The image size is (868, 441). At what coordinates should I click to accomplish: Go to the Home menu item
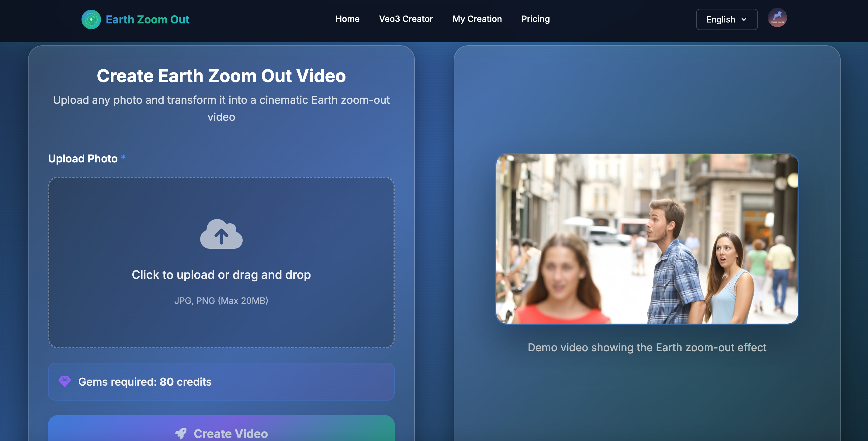(x=347, y=19)
